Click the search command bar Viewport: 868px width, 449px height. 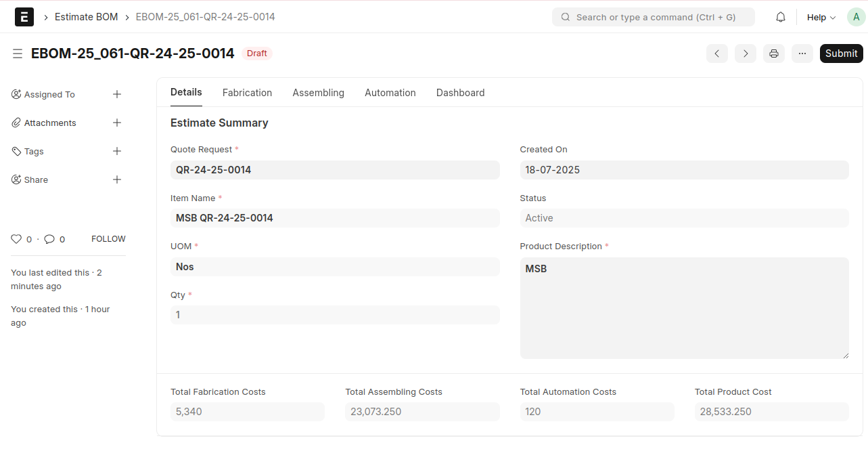tap(653, 17)
